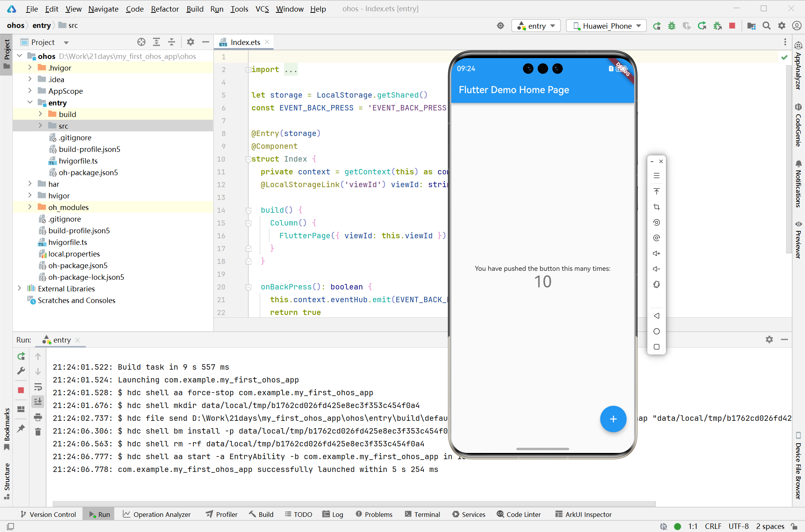Click the emulator volume up icon
Viewport: 805px width, 532px height.
656,253
